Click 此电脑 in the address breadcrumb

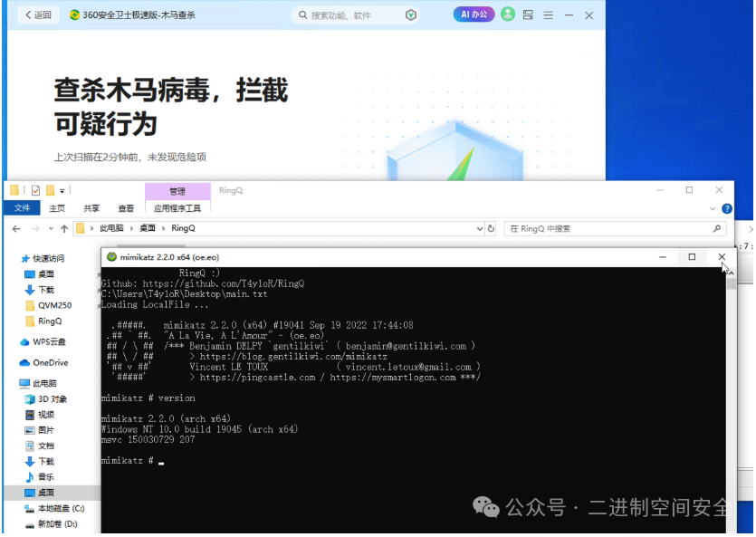[111, 228]
